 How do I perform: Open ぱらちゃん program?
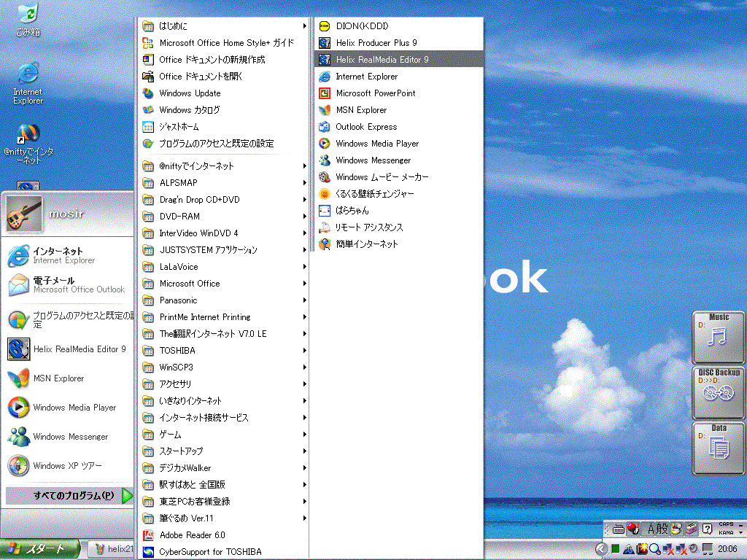pos(399,211)
